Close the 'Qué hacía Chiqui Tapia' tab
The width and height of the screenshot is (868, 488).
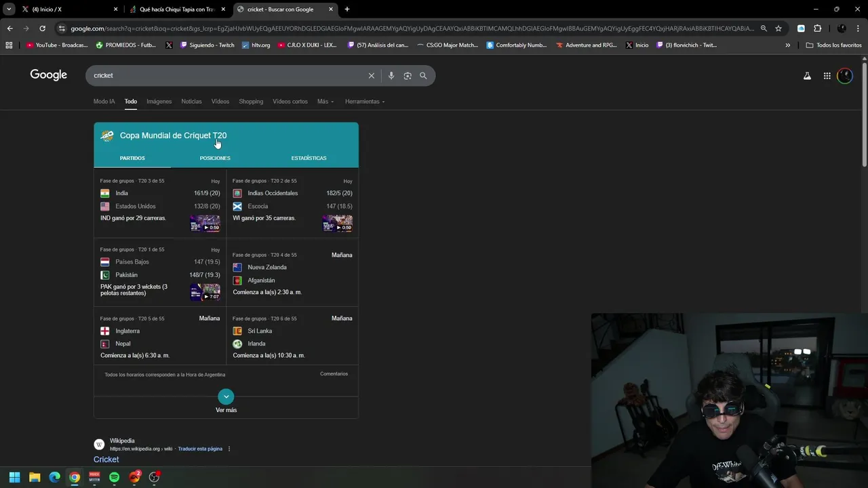pos(223,9)
